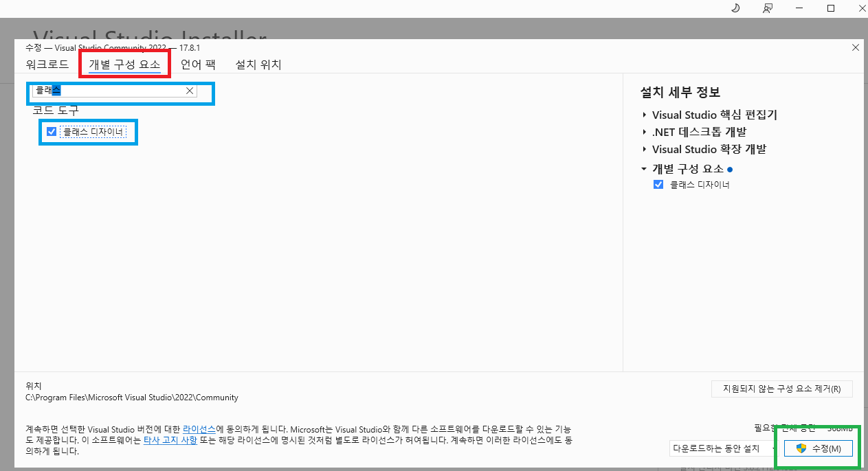Image resolution: width=868 pixels, height=471 pixels.
Task: Uncheck 클래스 디자이너 in the install details pane
Action: 658,185
